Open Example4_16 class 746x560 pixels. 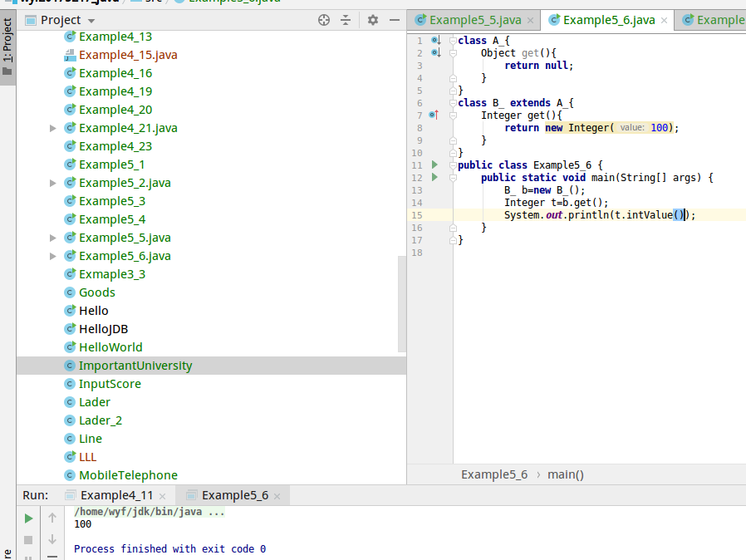[x=115, y=73]
